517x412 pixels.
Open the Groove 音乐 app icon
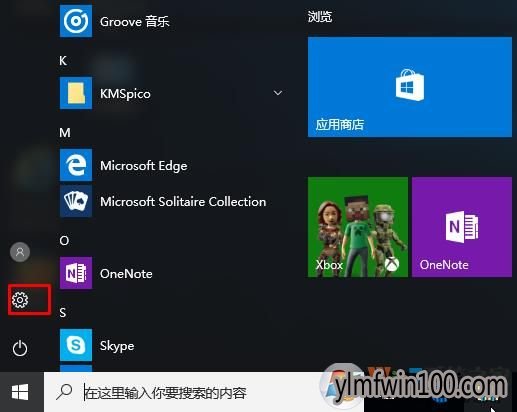pyautogui.click(x=76, y=21)
